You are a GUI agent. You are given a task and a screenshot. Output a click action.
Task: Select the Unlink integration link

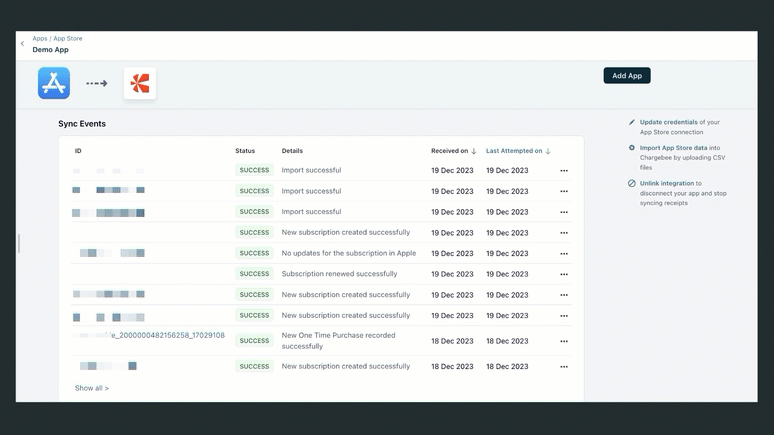pyautogui.click(x=667, y=184)
